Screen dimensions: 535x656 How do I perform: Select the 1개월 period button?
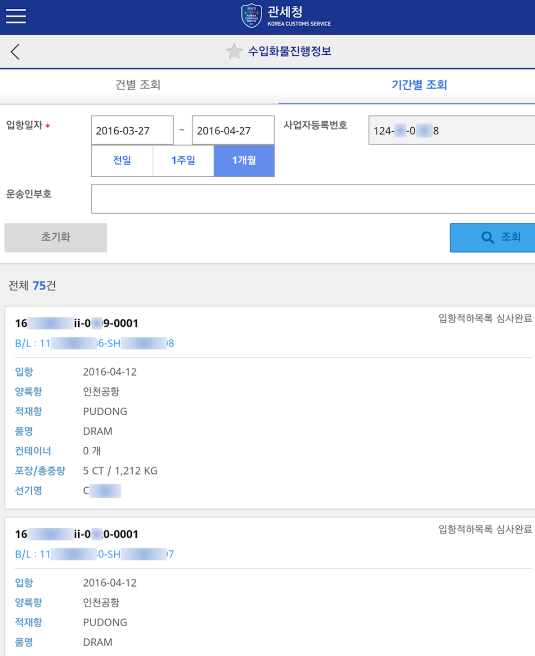(x=244, y=161)
